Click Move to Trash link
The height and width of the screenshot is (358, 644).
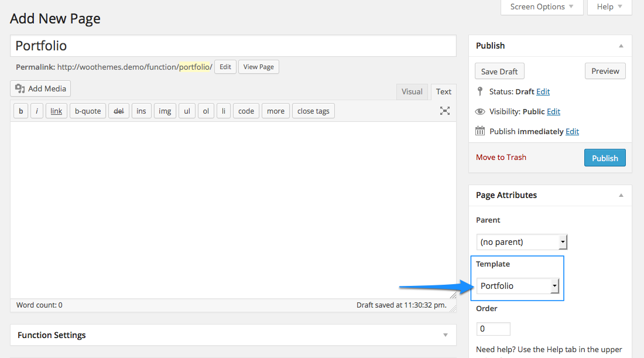pos(501,157)
